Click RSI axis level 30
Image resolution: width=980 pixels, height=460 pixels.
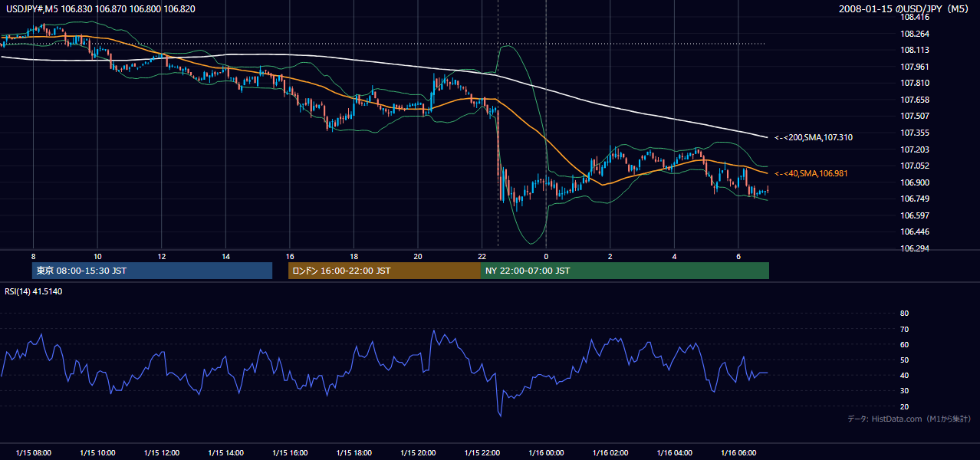coord(904,391)
